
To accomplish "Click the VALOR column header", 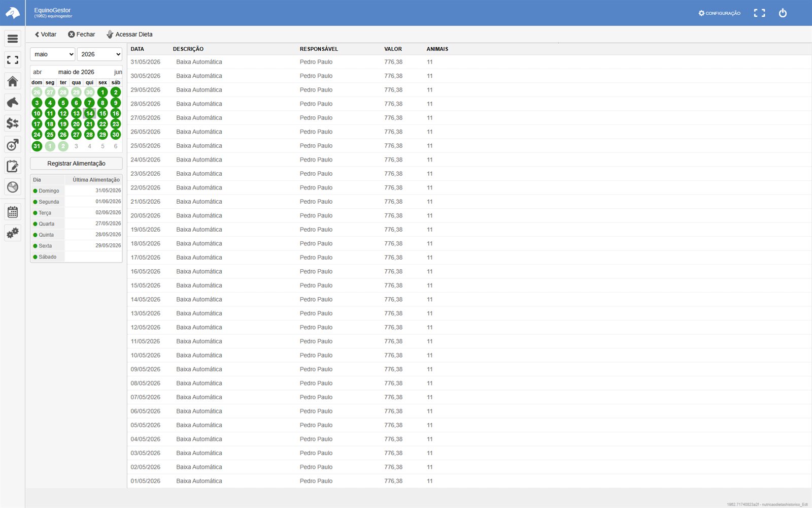I will pyautogui.click(x=393, y=49).
